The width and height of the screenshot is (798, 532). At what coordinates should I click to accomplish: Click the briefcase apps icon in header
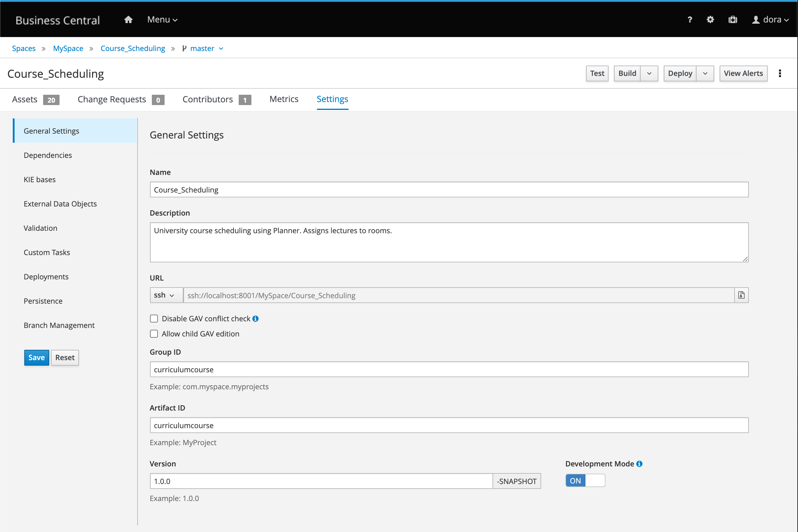click(x=732, y=20)
